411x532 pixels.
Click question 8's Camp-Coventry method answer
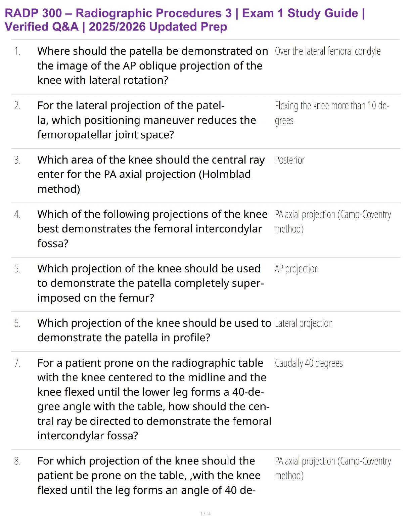pos(332,468)
